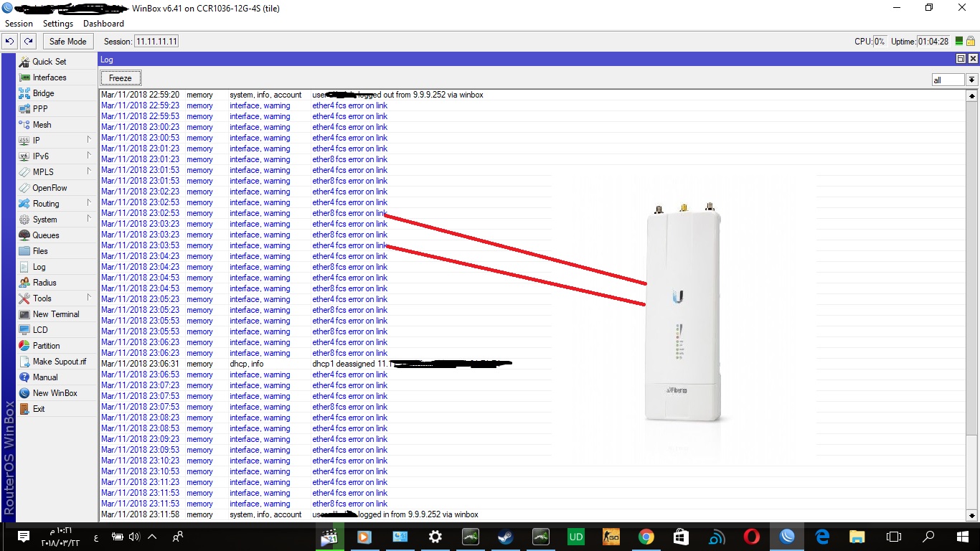Open the Queues section
This screenshot has width=980, height=551.
pyautogui.click(x=45, y=235)
